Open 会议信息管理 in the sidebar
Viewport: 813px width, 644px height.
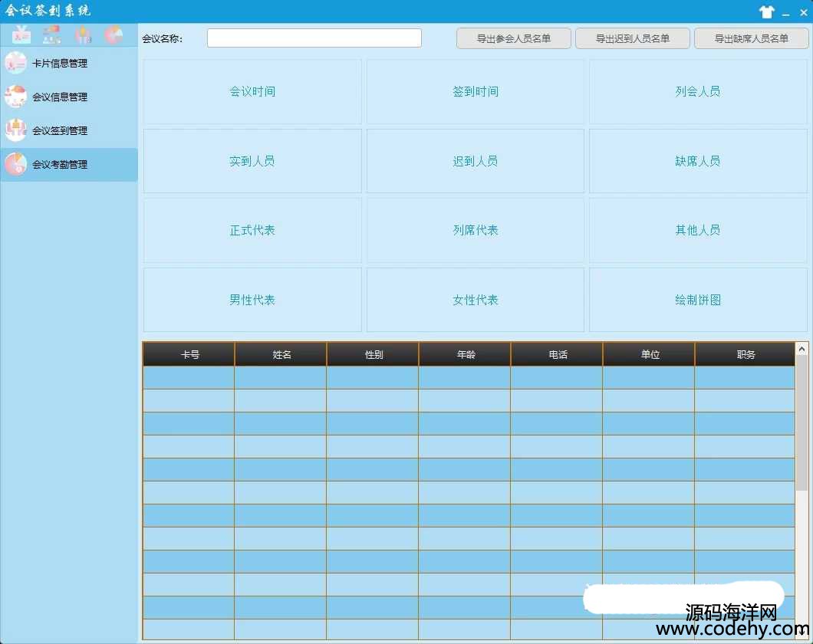[60, 97]
